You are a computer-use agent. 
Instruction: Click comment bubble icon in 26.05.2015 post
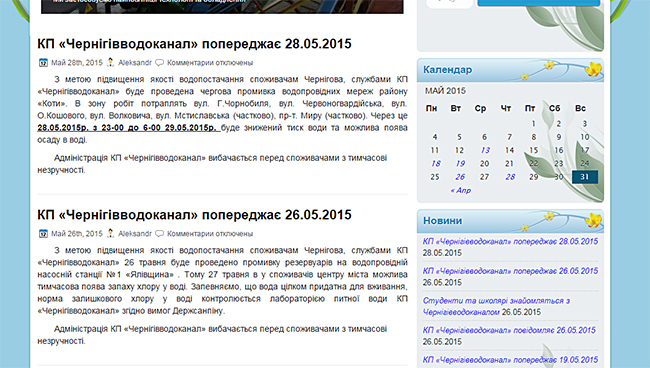159,234
